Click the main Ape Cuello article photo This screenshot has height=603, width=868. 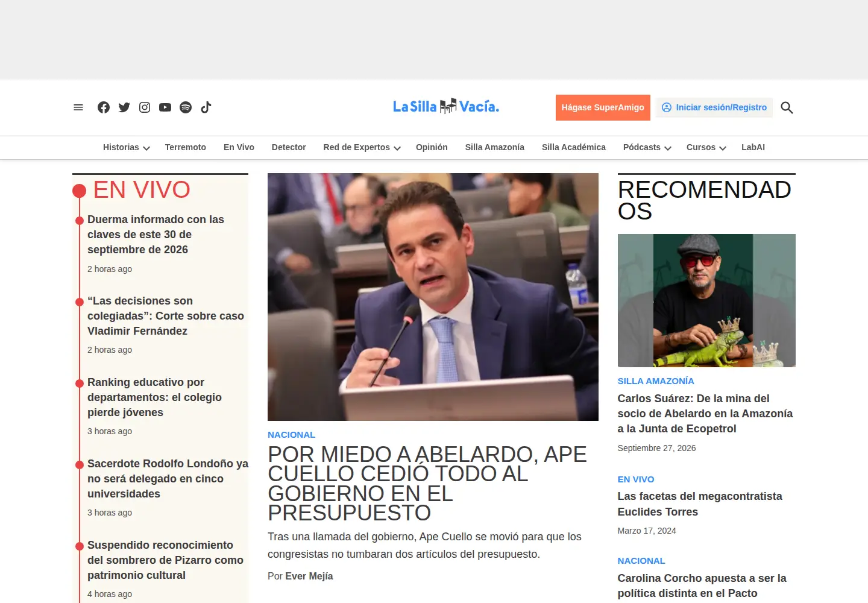tap(433, 297)
